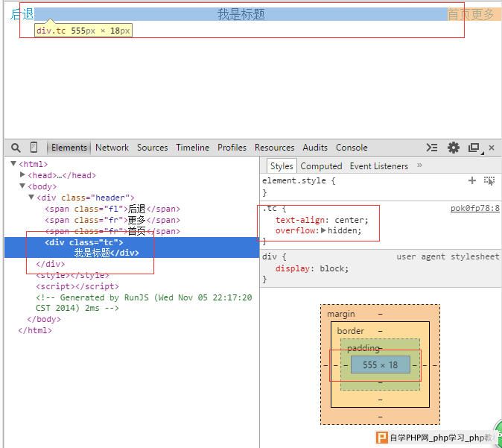
Task: Show the console drawer icon
Action: 431,148
